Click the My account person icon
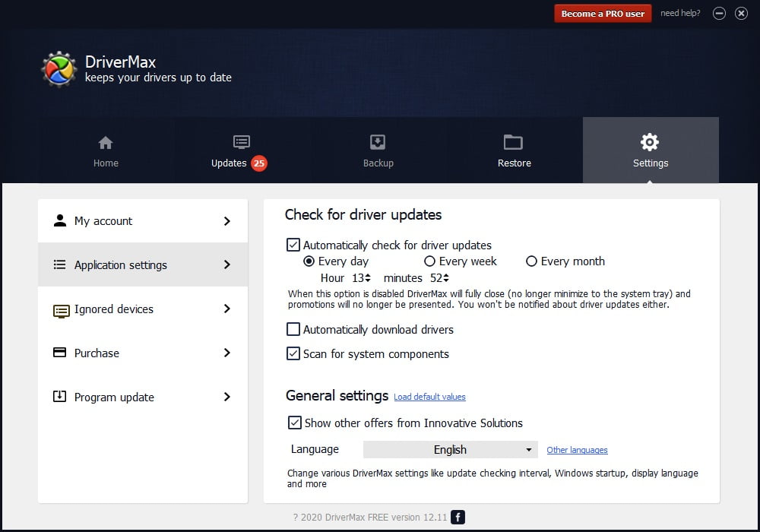 click(x=59, y=221)
